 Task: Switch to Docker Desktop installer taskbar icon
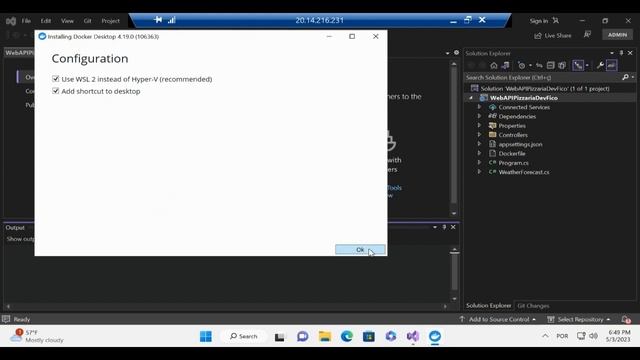tap(435, 336)
